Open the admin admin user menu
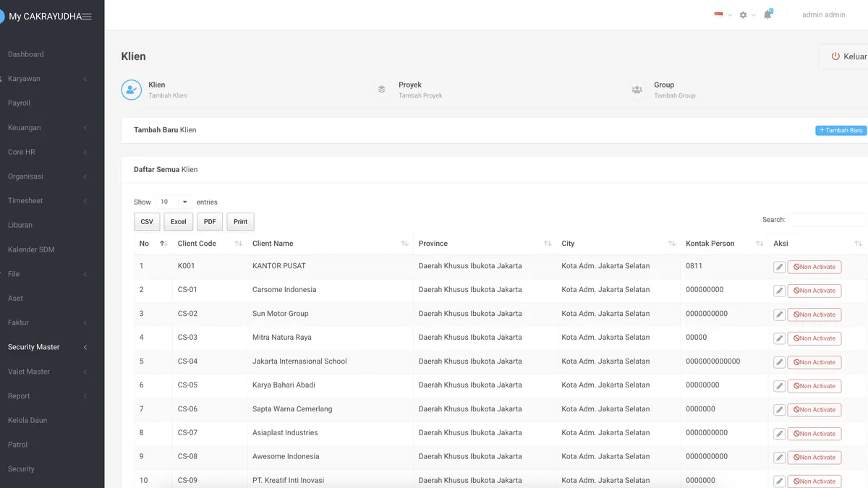 point(823,15)
